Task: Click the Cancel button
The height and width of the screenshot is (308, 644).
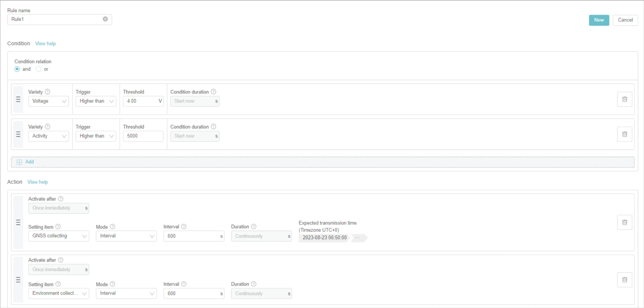Action: [625, 20]
